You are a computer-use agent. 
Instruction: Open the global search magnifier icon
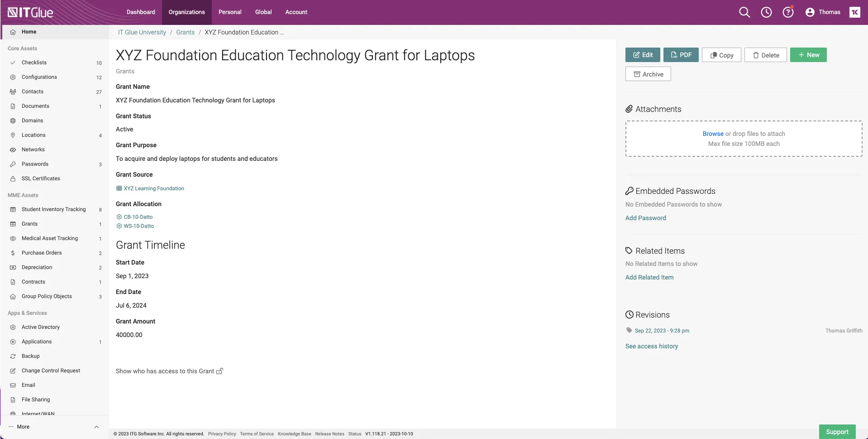click(744, 12)
